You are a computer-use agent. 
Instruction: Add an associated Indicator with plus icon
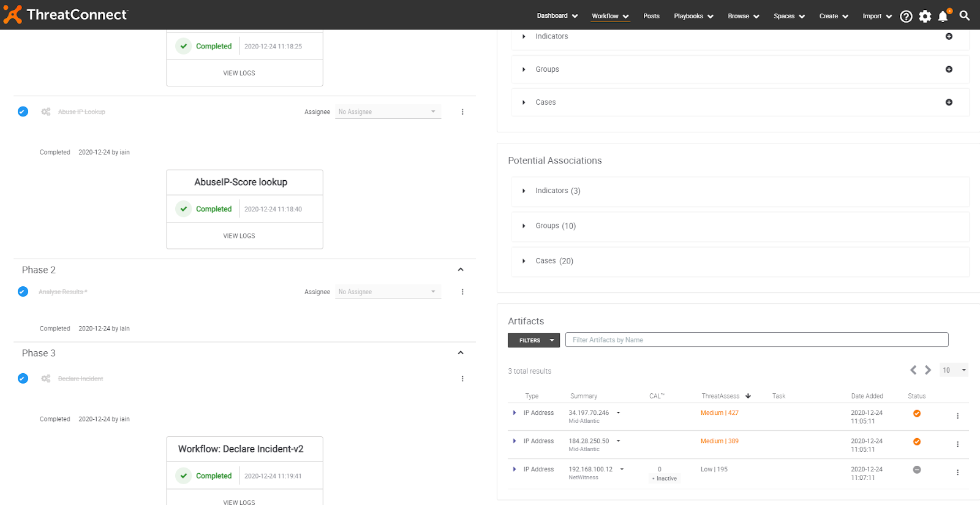pyautogui.click(x=949, y=36)
